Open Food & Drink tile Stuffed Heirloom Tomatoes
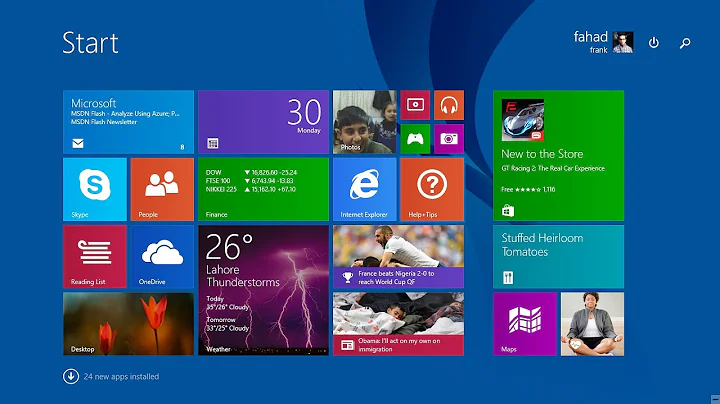 click(558, 257)
